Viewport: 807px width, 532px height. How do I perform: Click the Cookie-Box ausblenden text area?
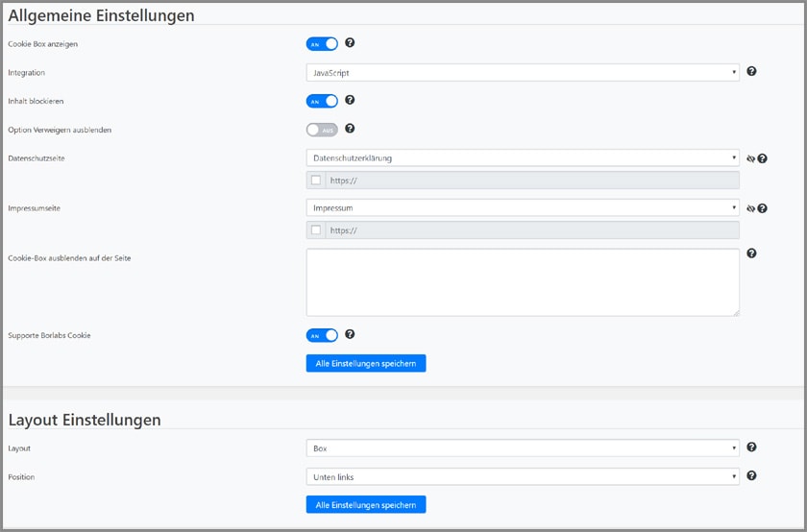[x=522, y=282]
